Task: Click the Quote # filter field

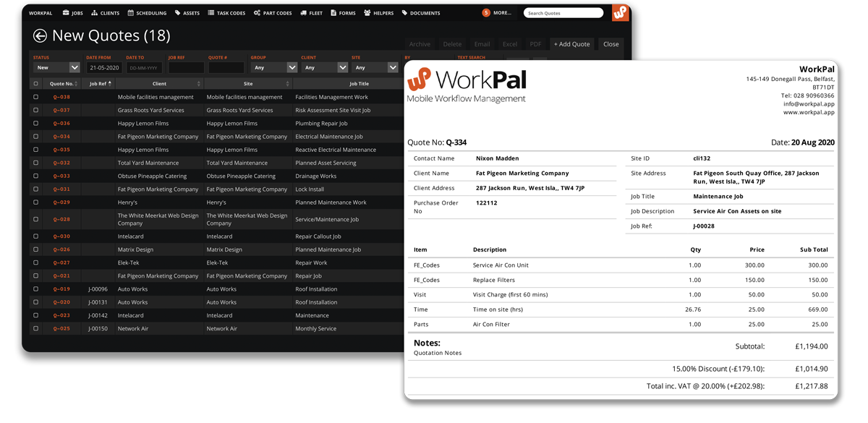Action: coord(226,67)
